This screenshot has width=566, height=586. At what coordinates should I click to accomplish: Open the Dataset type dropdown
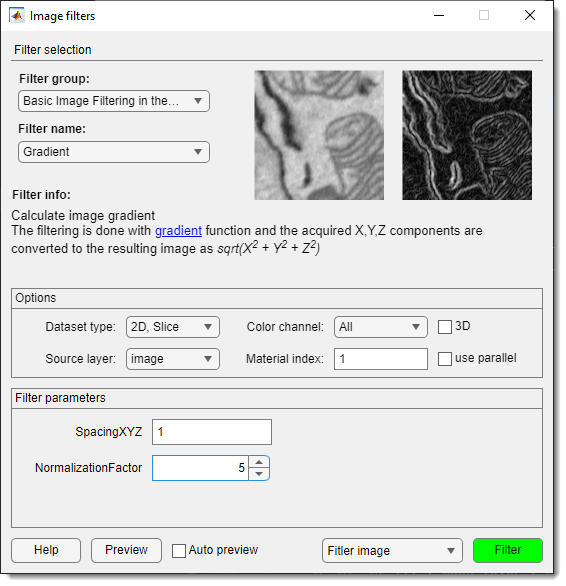click(x=173, y=327)
